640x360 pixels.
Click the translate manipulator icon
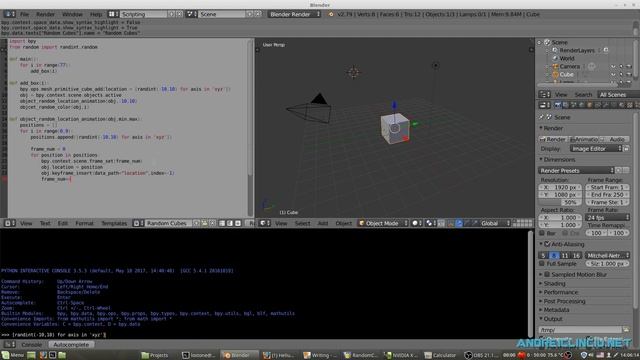tap(459, 223)
